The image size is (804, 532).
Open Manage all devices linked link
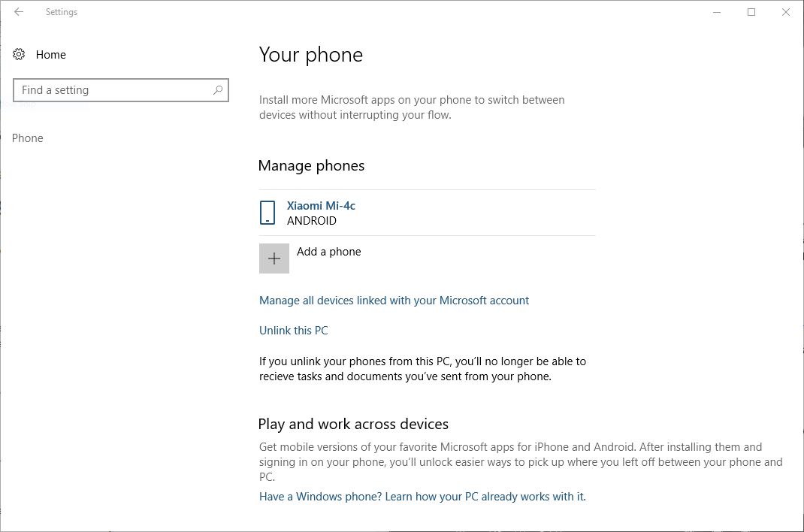pyautogui.click(x=394, y=301)
